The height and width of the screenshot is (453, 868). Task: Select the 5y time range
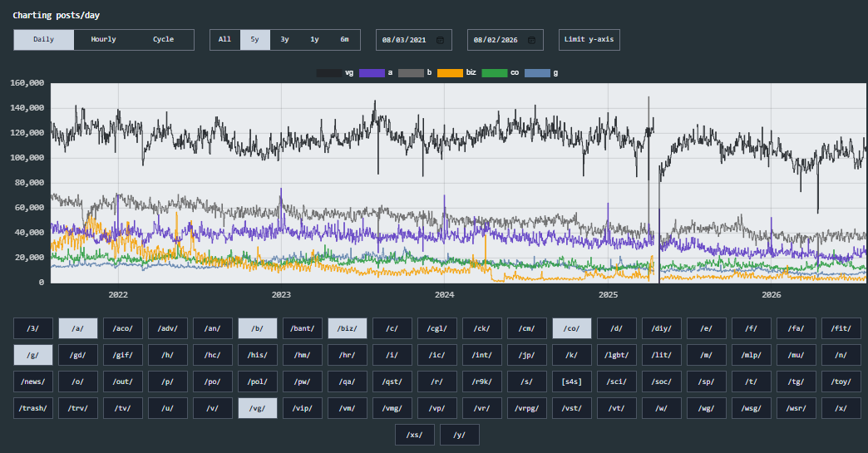pos(254,40)
